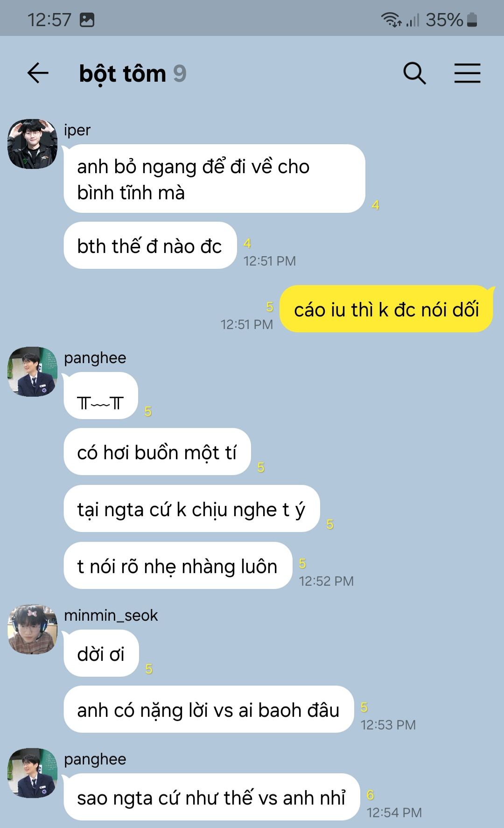Tap minmin_seok's profile picture
504x828 pixels.
click(x=33, y=629)
